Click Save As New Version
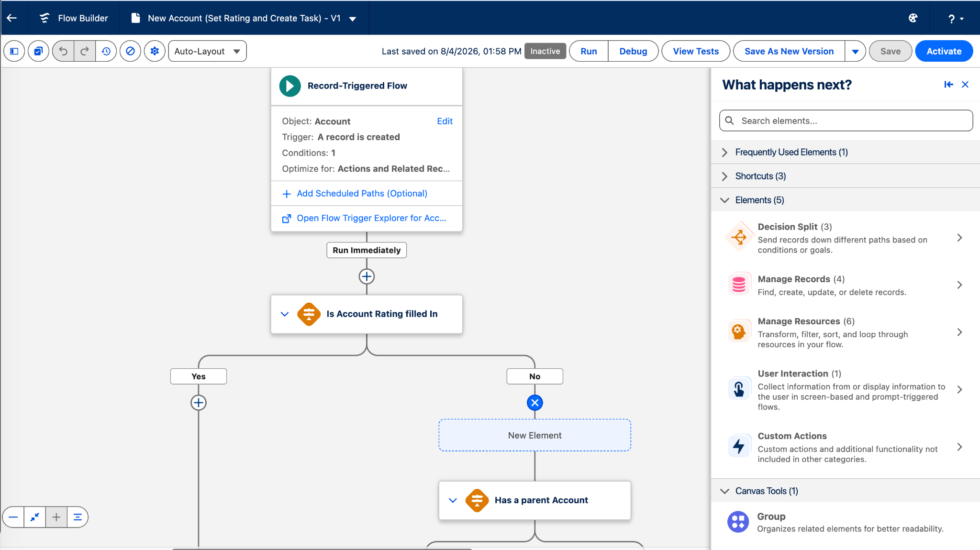980x550 pixels. 789,51
